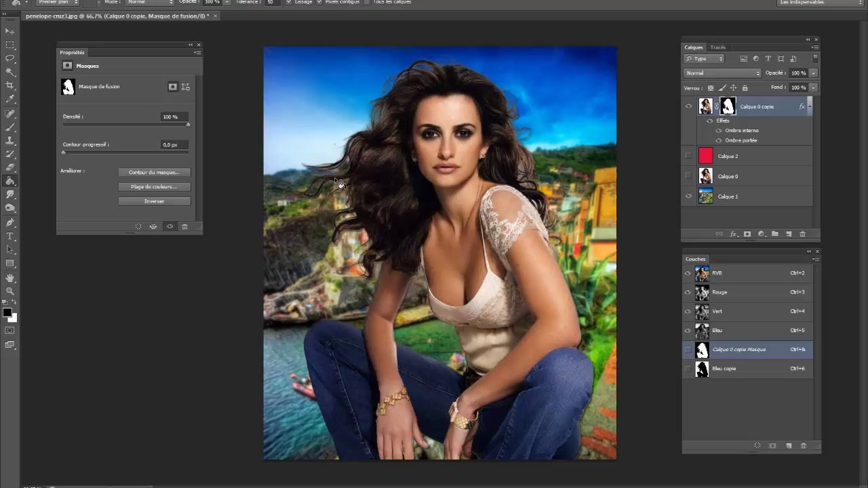Open the layer blend mode Normal dropdown

click(723, 73)
